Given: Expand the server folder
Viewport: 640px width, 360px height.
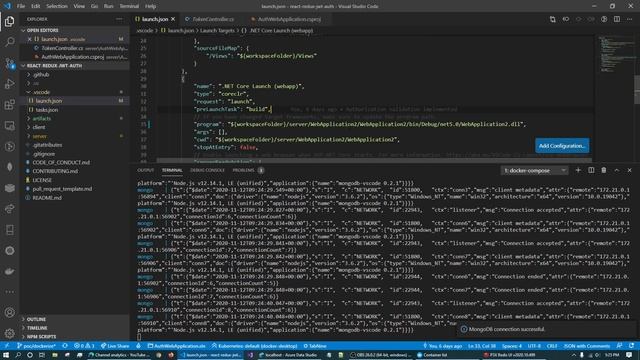Looking at the screenshot, I should 76,136.
